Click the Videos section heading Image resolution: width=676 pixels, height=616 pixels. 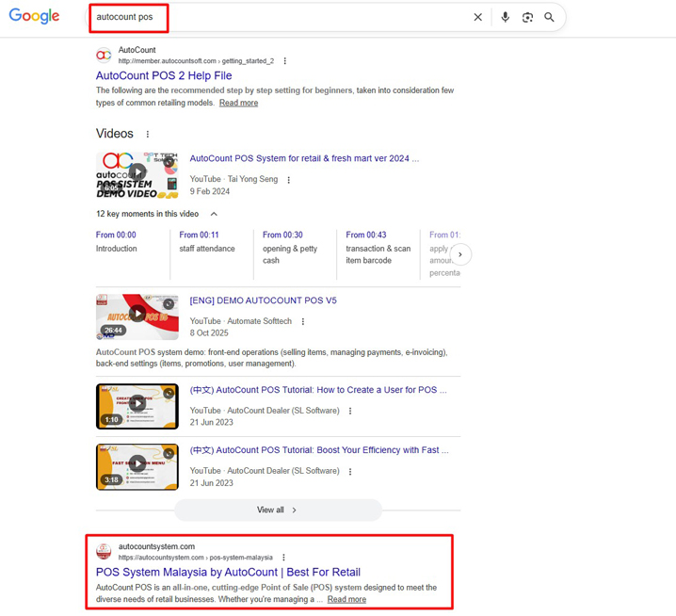tap(115, 134)
